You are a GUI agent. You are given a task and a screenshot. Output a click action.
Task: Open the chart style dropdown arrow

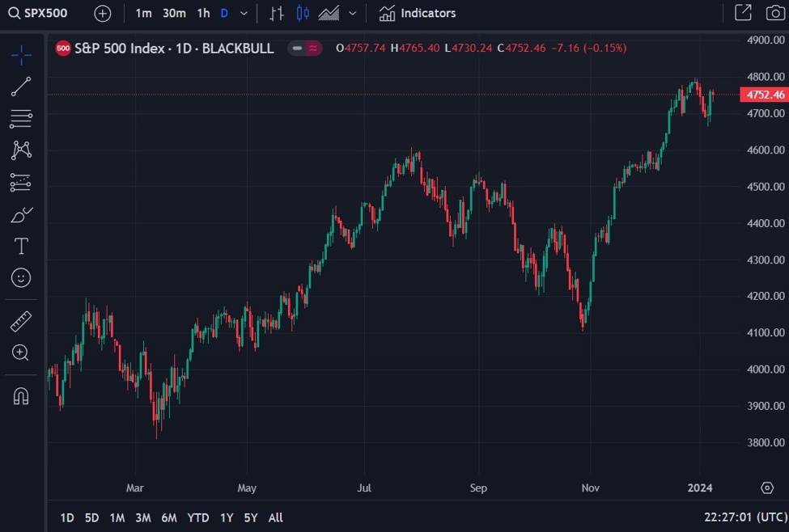point(351,13)
